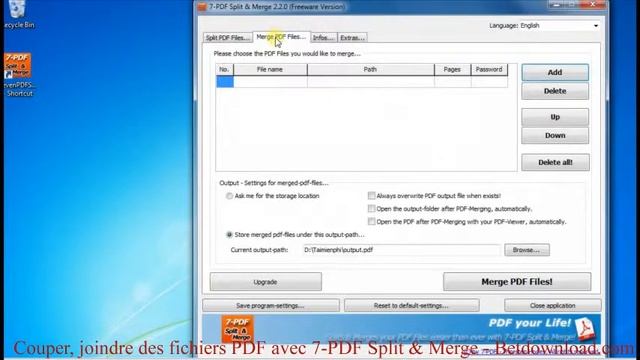Click the 7-PDF logo in the bottom banner
This screenshot has width=640, height=360.
pos(238,329)
